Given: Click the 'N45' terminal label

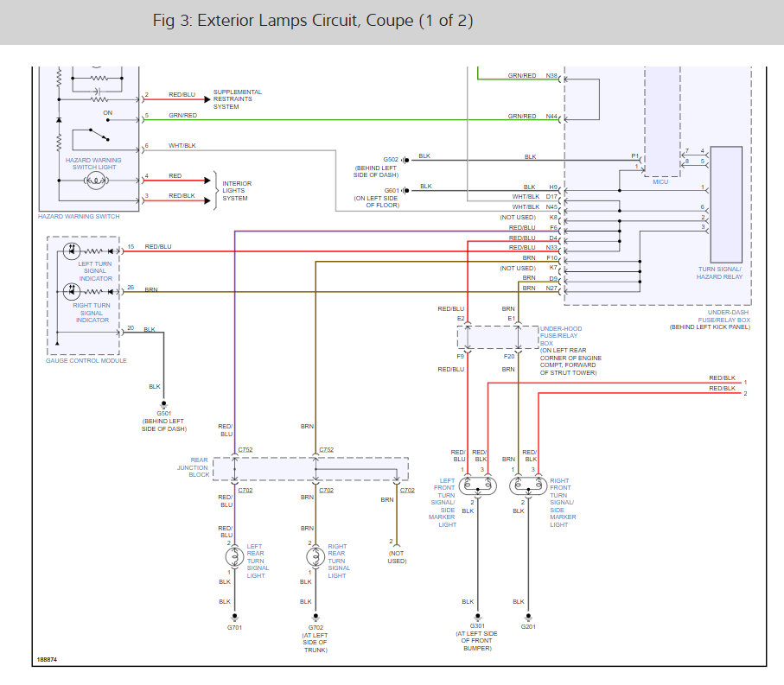Looking at the screenshot, I should (551, 206).
